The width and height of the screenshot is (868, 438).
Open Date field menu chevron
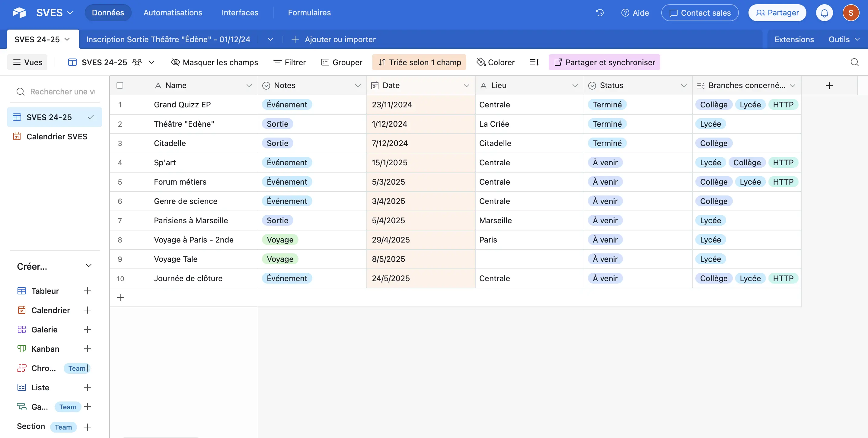pos(467,85)
